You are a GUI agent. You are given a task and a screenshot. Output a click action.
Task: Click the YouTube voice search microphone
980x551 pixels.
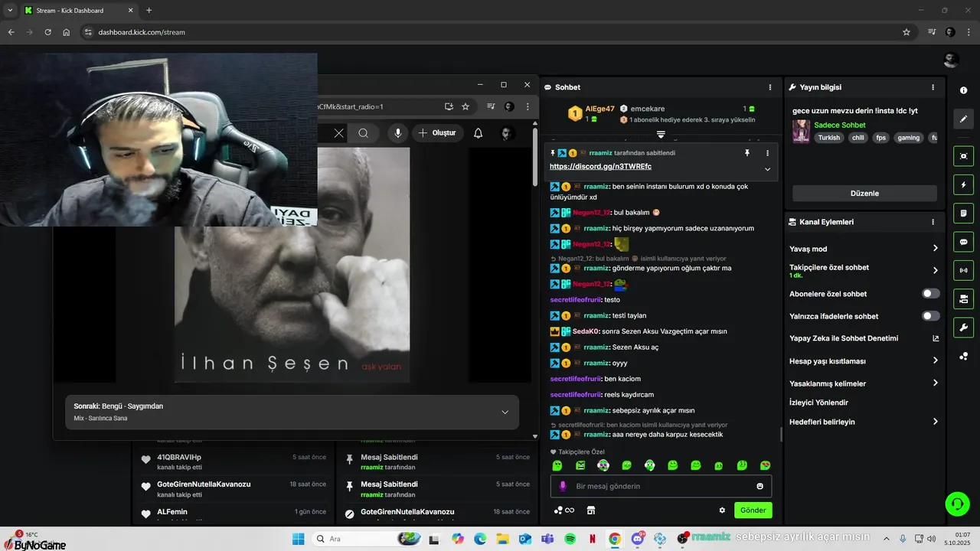tap(397, 133)
